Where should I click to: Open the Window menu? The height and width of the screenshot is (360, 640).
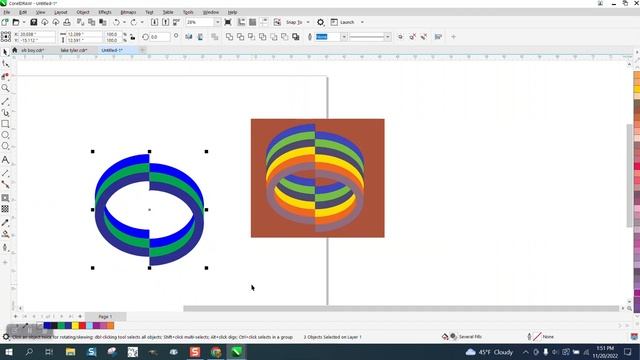pyautogui.click(x=211, y=12)
